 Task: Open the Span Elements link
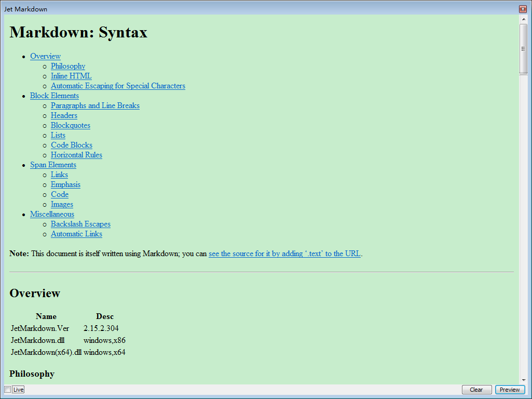pyautogui.click(x=53, y=165)
